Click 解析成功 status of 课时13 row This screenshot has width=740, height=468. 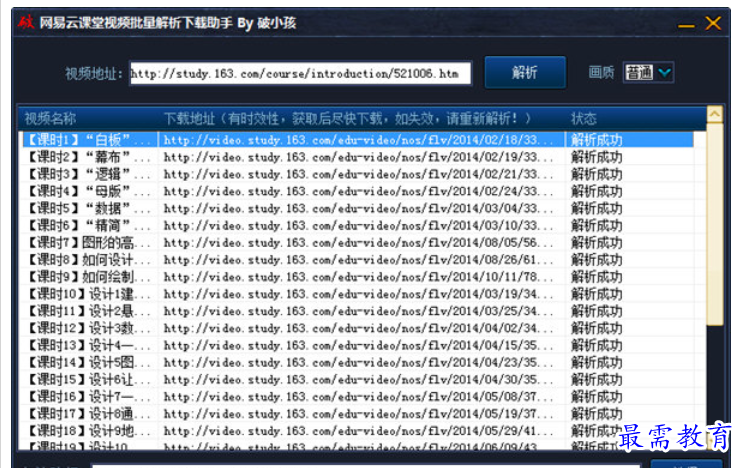597,346
